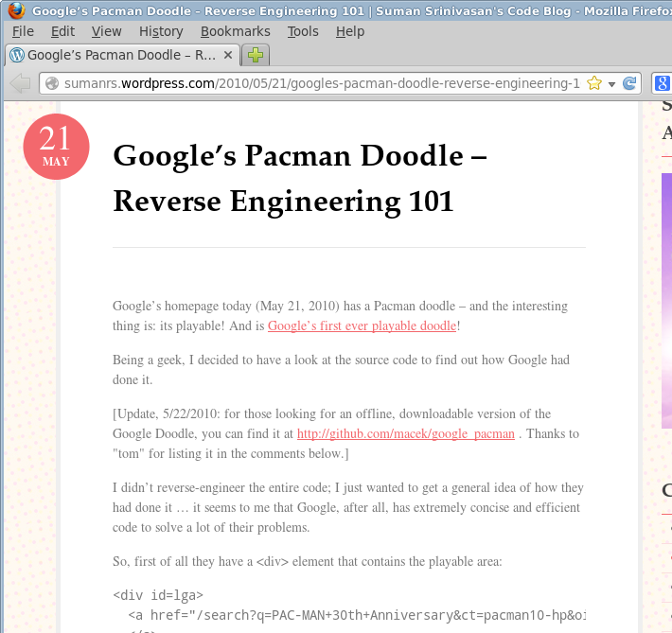Click the Firefox logo in title bar
Screen dimensions: 672x633
16,10
